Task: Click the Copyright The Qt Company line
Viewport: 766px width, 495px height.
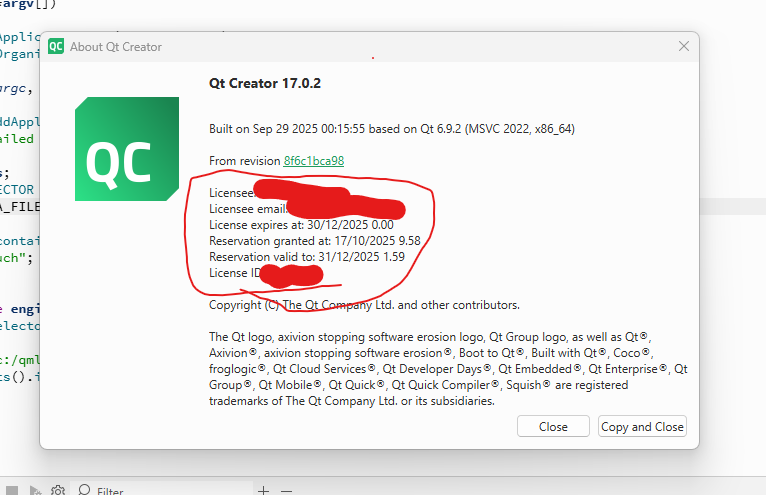Action: click(363, 305)
